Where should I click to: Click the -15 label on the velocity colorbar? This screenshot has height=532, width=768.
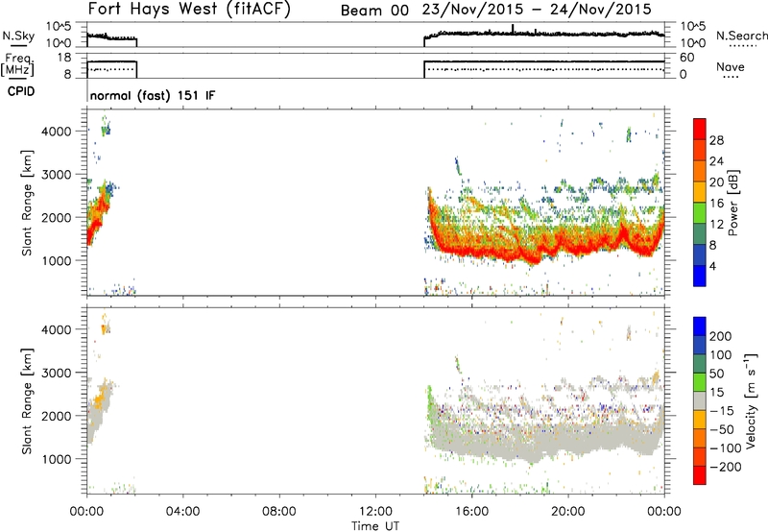[x=722, y=410]
